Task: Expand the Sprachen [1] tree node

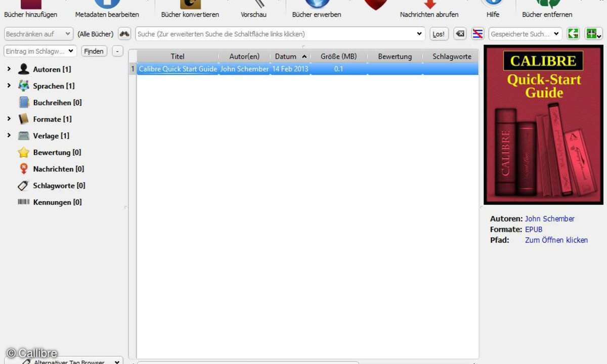Action: (9, 85)
